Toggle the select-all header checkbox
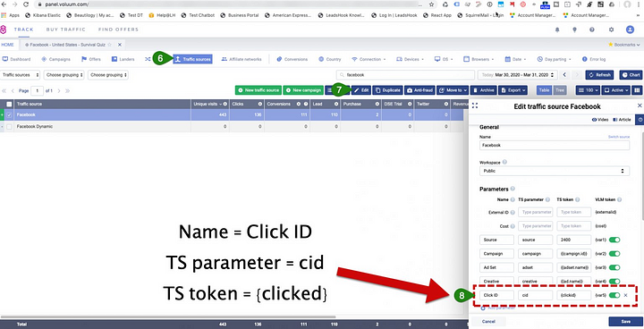Screen dimensions: 644x329 click(x=9, y=104)
